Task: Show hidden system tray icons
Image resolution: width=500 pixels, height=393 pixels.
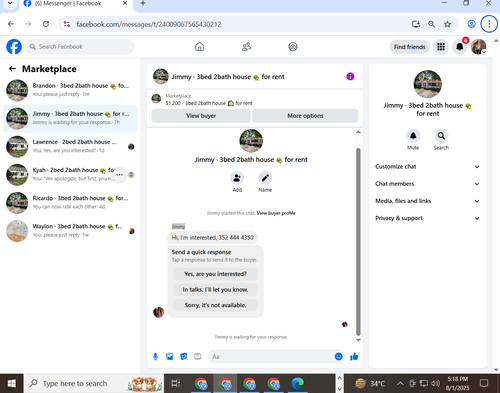Action: tap(400, 384)
